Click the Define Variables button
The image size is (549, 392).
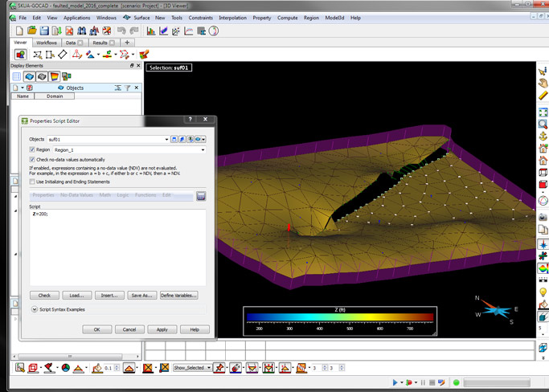point(178,295)
